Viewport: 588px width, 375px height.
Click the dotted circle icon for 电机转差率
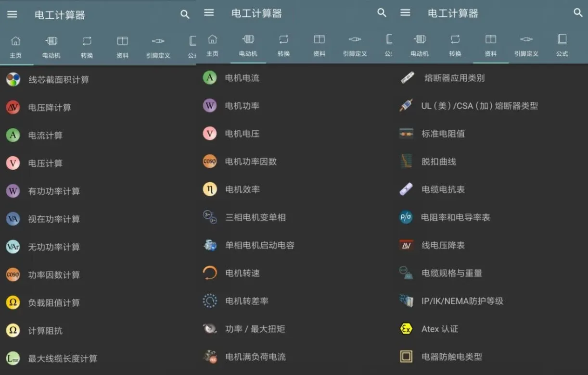coord(210,300)
